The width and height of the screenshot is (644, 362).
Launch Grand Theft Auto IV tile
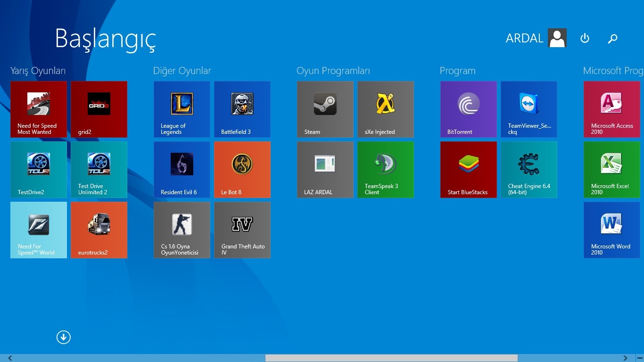click(x=242, y=230)
